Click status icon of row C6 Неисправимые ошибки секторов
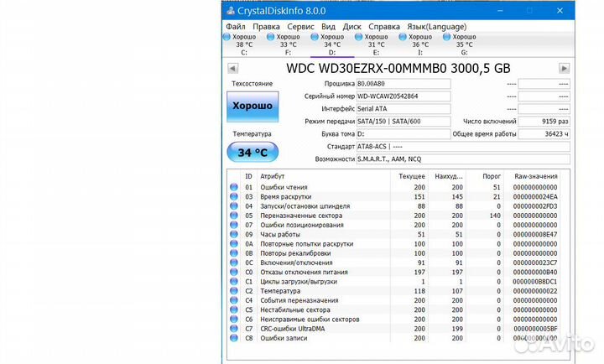The width and height of the screenshot is (604, 364). [234, 320]
